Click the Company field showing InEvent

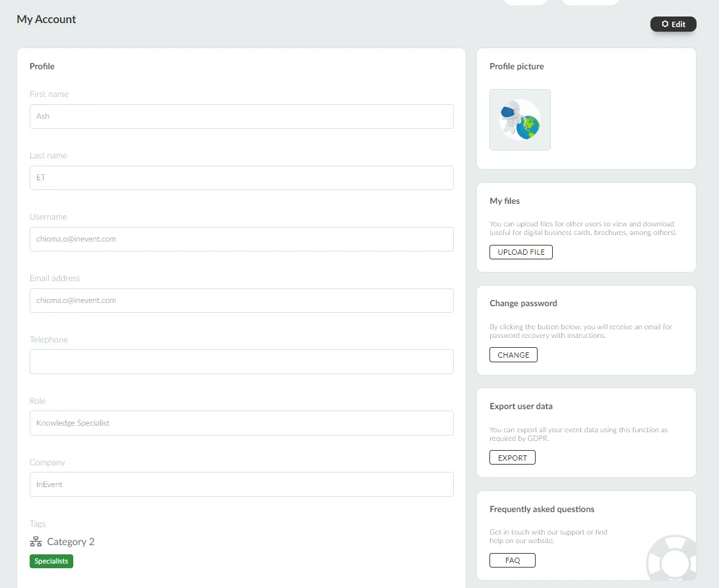(x=241, y=484)
